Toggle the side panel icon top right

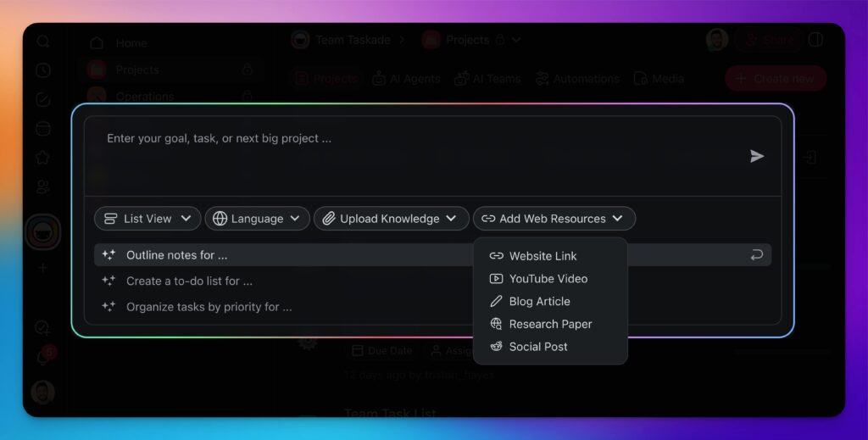815,40
